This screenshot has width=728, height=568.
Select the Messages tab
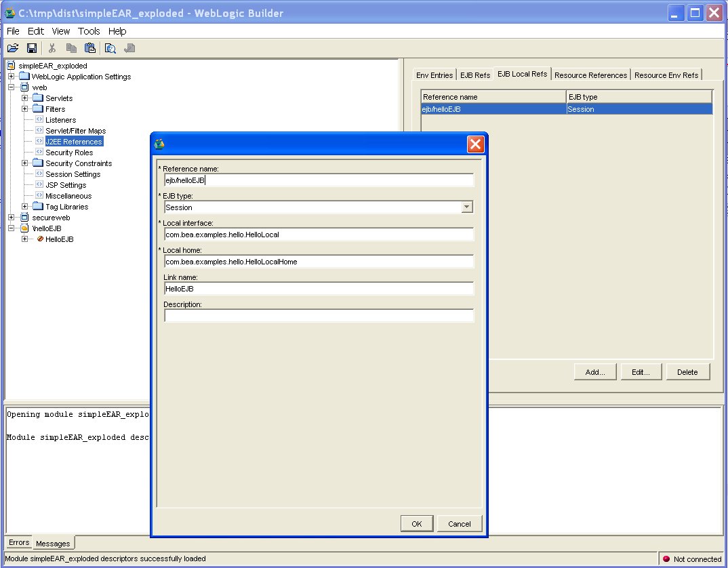click(x=53, y=544)
